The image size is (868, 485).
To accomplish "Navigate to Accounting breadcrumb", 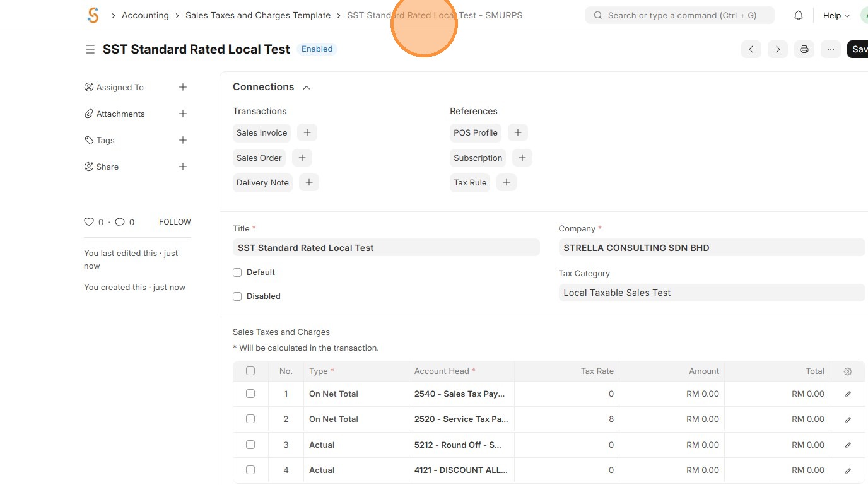I will [145, 15].
